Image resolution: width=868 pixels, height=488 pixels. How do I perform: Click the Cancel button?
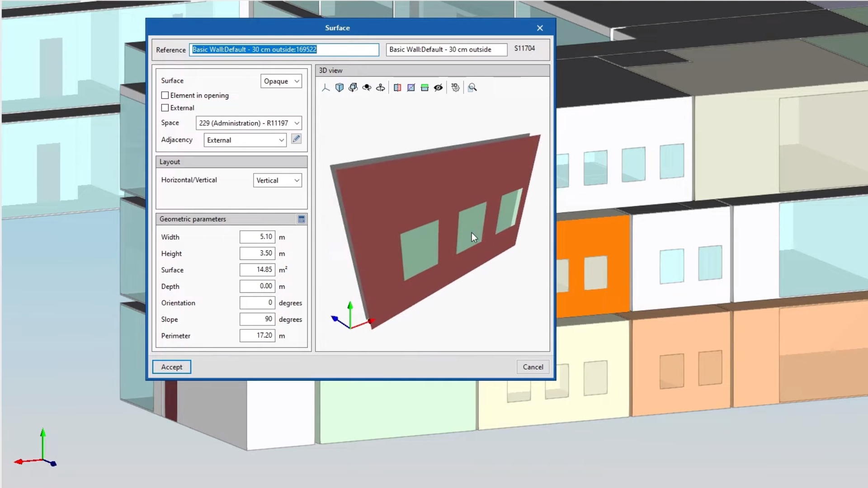click(x=533, y=367)
